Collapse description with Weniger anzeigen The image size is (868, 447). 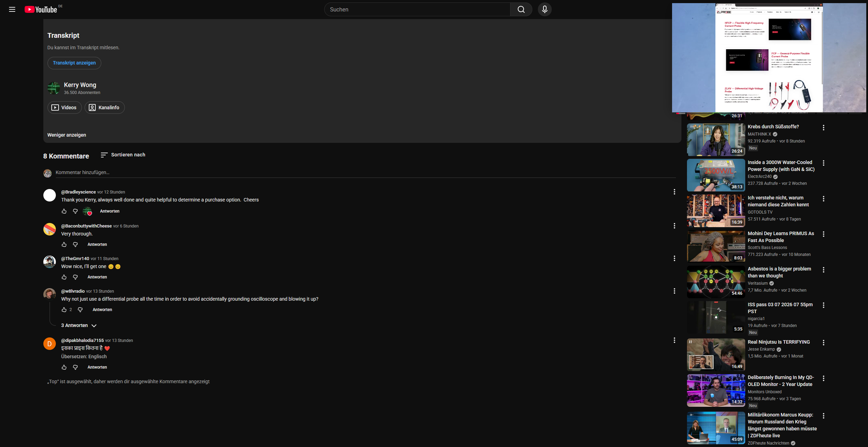coord(67,135)
